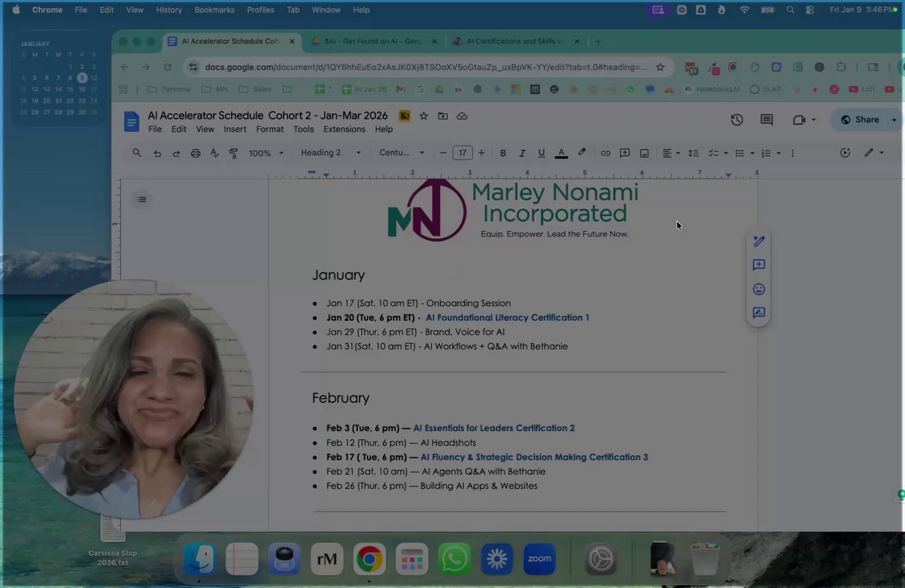Undo the last edit
The height and width of the screenshot is (588, 905).
[x=157, y=153]
